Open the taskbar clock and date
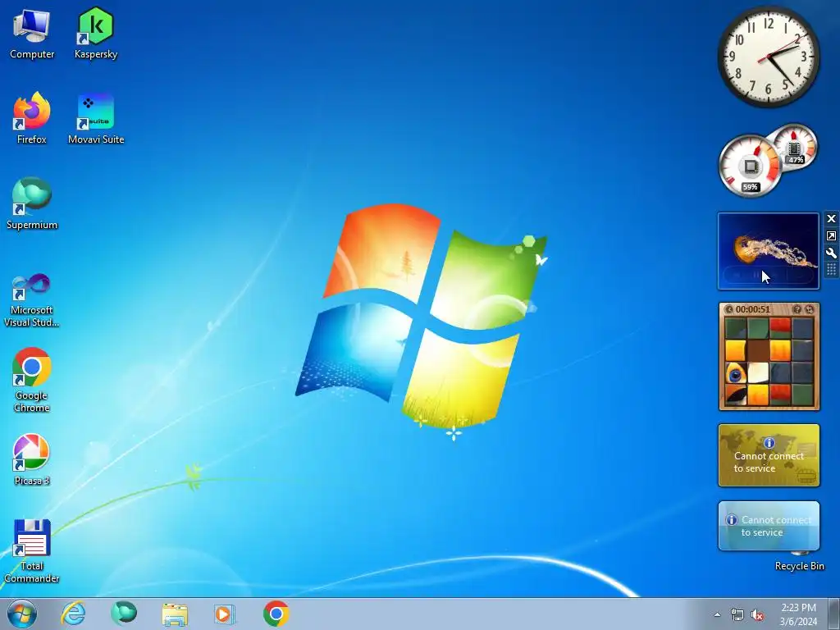Image resolution: width=840 pixels, height=630 pixels. coord(798,614)
